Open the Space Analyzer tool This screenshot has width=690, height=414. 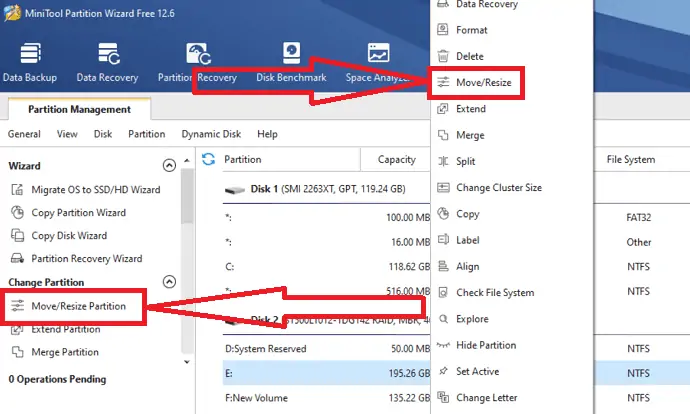(x=378, y=62)
